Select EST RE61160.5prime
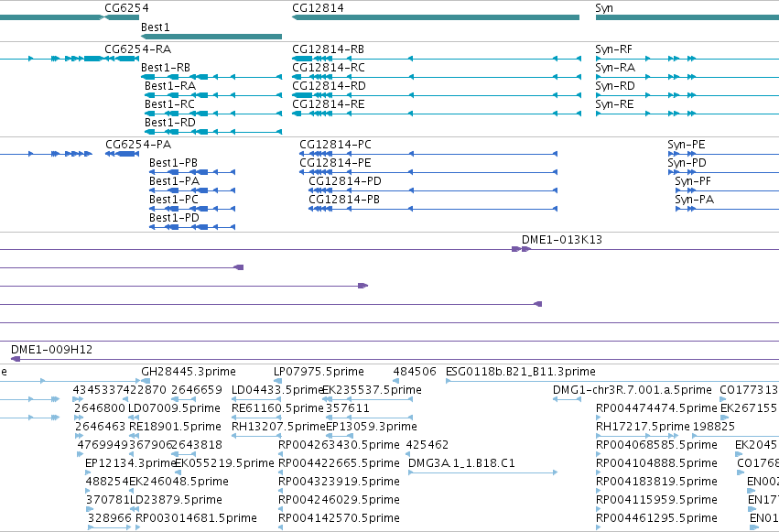The height and width of the screenshot is (532, 779). (x=277, y=408)
